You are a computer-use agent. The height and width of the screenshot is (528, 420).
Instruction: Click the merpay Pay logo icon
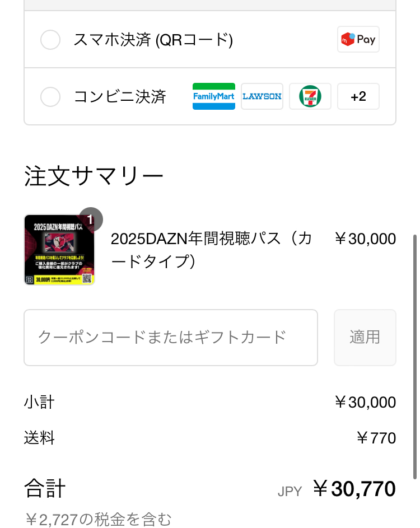358,39
